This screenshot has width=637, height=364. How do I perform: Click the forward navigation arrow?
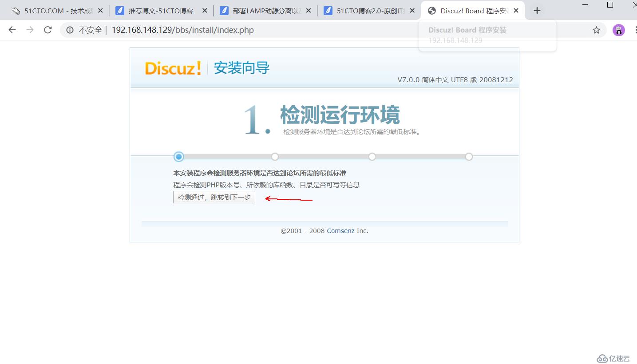30,30
